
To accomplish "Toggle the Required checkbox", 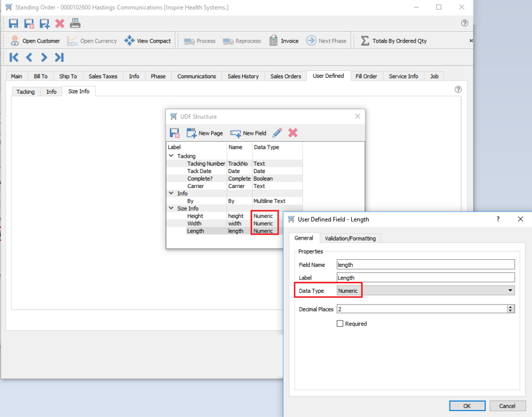I will pyautogui.click(x=340, y=324).
